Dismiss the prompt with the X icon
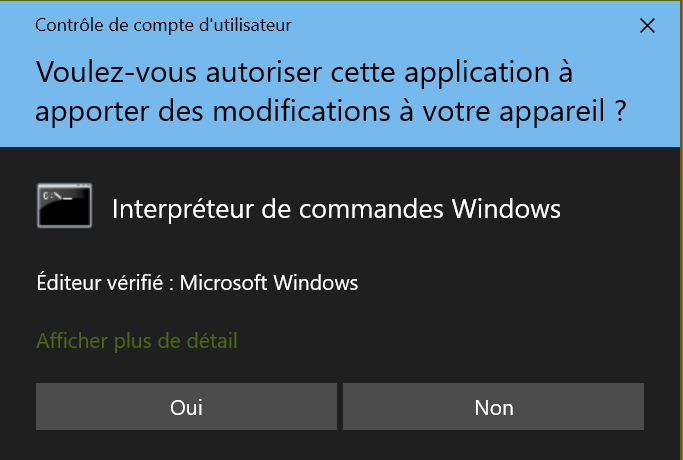This screenshot has height=460, width=683. [x=647, y=26]
